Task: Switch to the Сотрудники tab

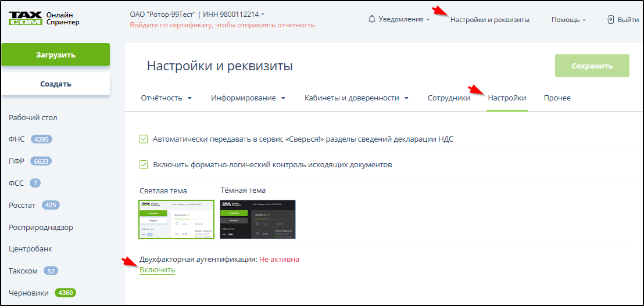Action: pyautogui.click(x=449, y=98)
